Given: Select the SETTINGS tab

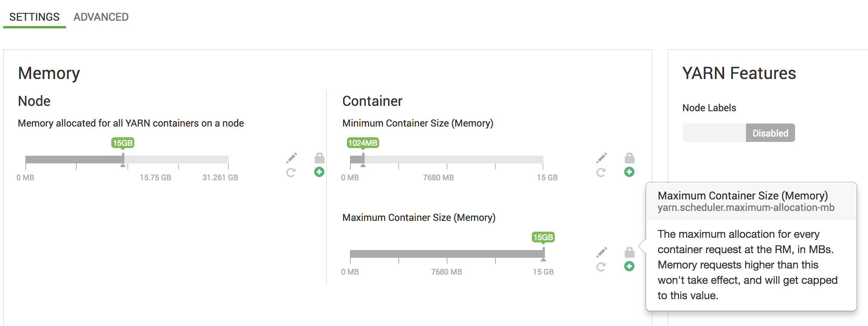Looking at the screenshot, I should (x=35, y=17).
